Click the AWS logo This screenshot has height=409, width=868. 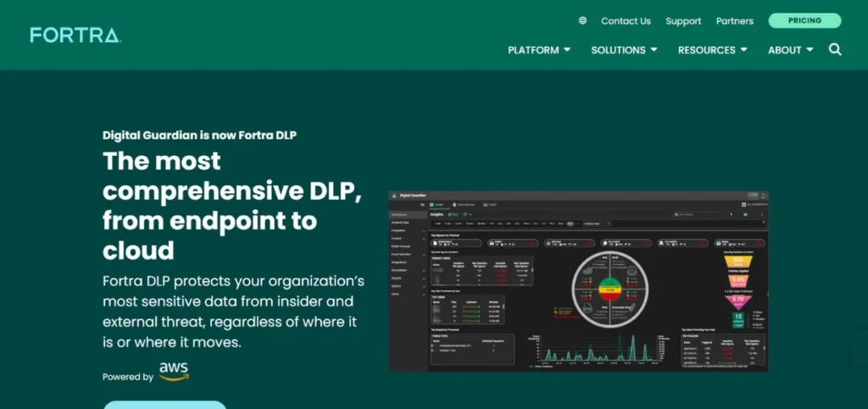[174, 372]
